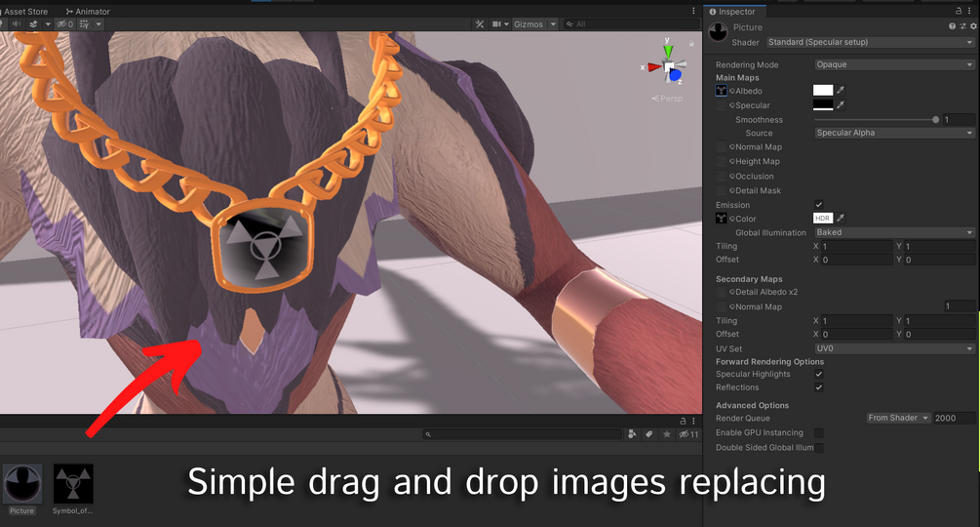Edit the Smoothness value field
The height and width of the screenshot is (527, 980).
click(959, 119)
